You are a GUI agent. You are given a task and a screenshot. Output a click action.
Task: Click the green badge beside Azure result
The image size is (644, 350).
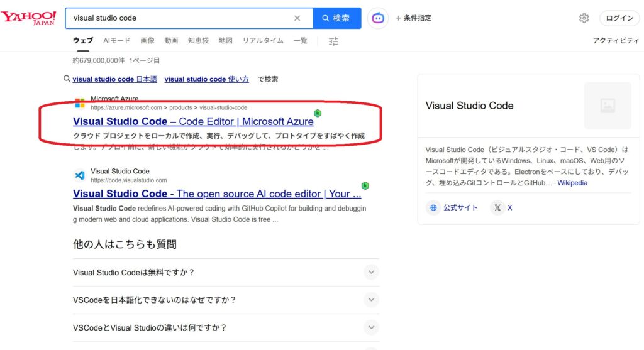click(318, 113)
